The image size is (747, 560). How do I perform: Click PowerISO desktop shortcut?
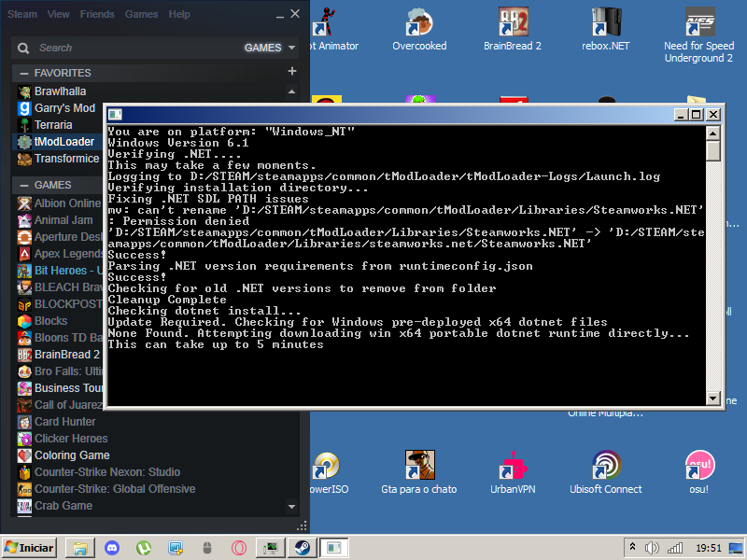click(x=329, y=472)
